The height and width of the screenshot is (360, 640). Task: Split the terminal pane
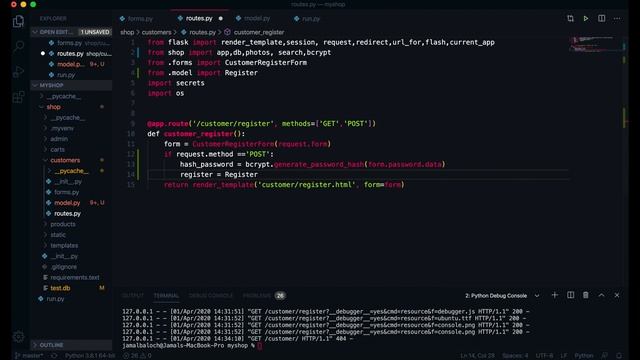[x=570, y=295]
